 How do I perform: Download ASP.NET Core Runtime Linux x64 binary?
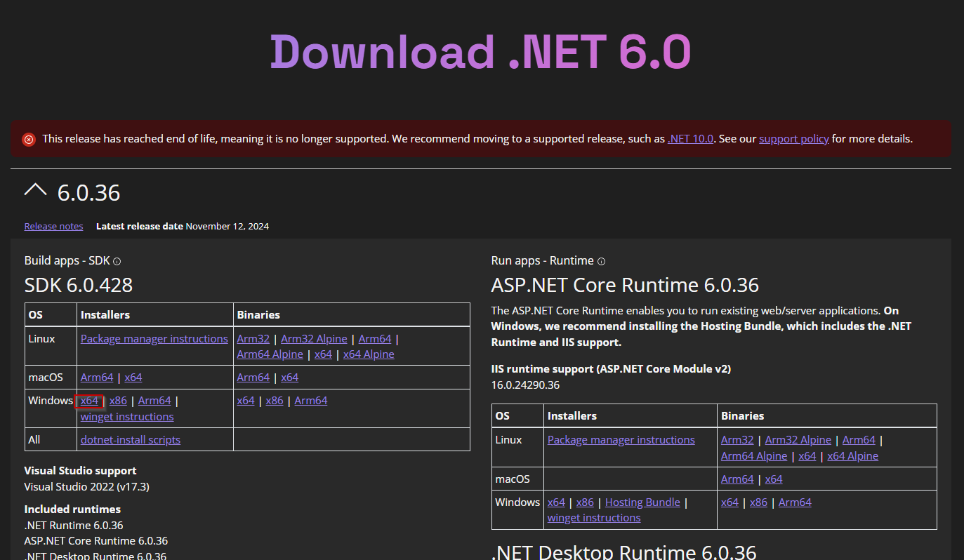(807, 456)
